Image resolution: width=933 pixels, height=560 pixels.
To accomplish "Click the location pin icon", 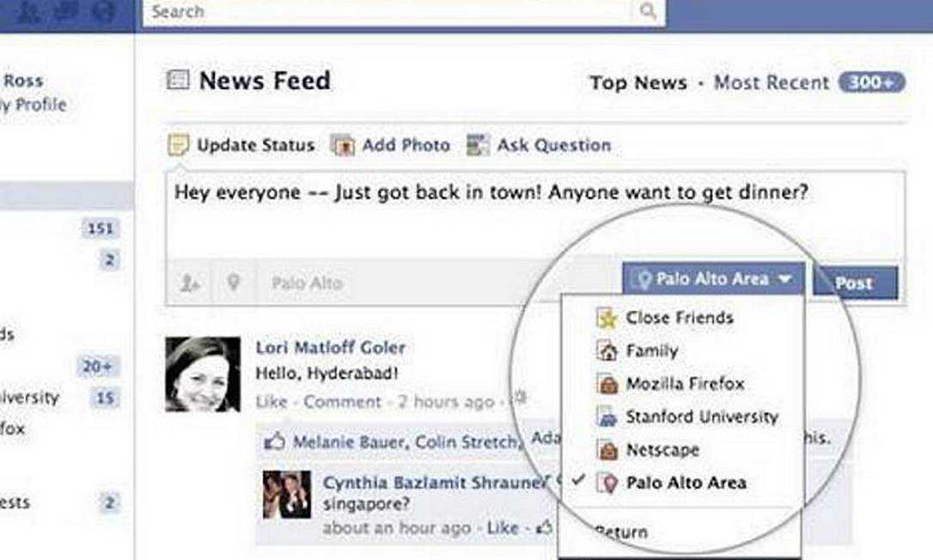I will 234,283.
